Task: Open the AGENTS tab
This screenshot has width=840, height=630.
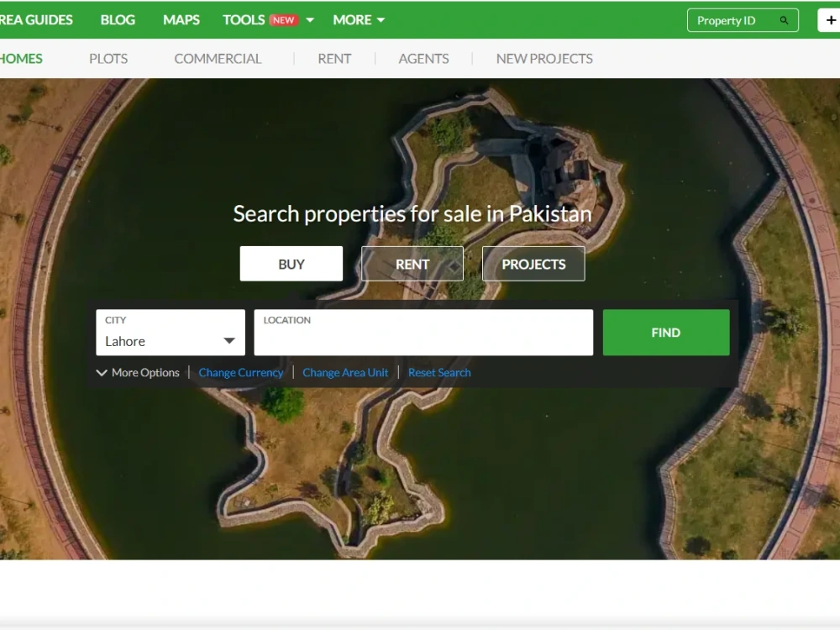Action: [423, 59]
